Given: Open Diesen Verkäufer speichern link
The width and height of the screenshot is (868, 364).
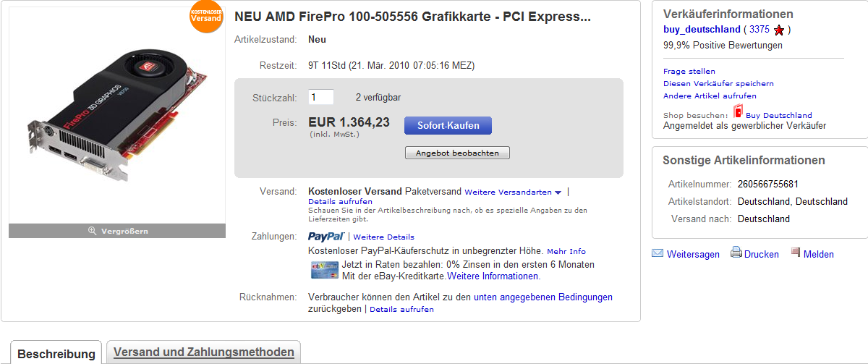Looking at the screenshot, I should pyautogui.click(x=718, y=83).
